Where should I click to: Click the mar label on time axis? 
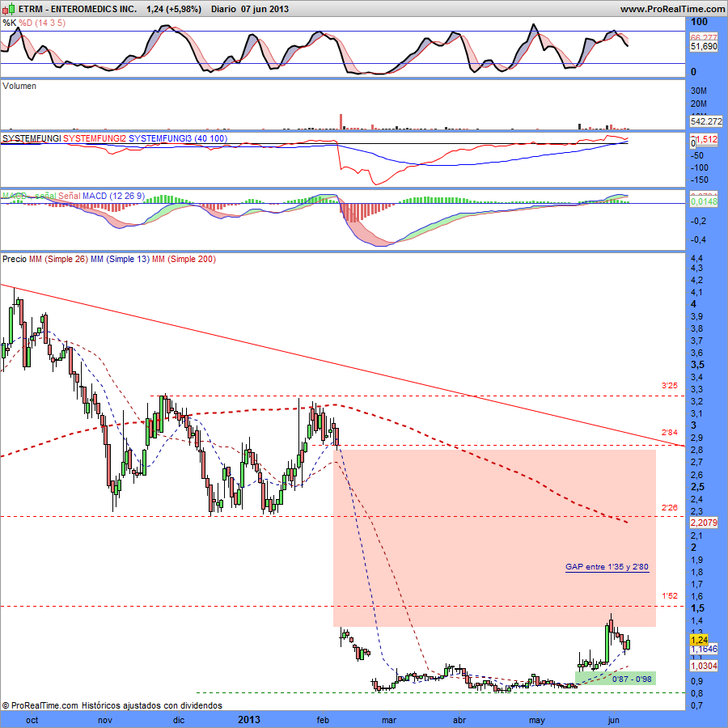tap(389, 720)
